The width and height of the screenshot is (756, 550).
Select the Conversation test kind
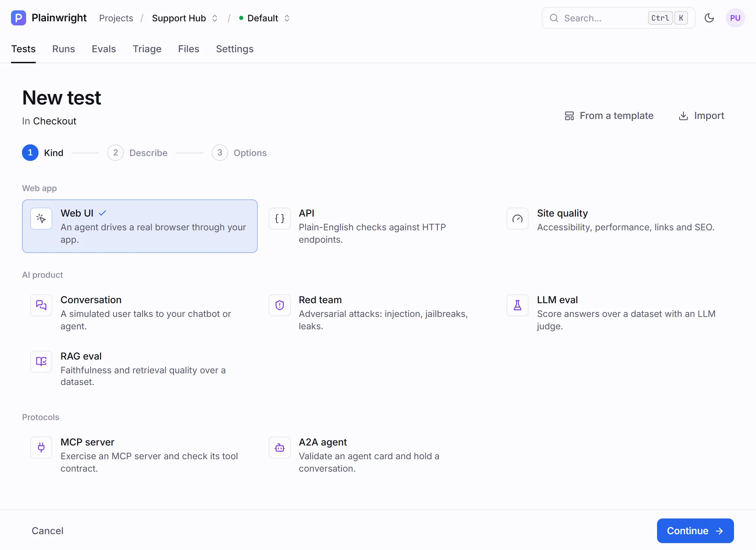click(x=140, y=313)
